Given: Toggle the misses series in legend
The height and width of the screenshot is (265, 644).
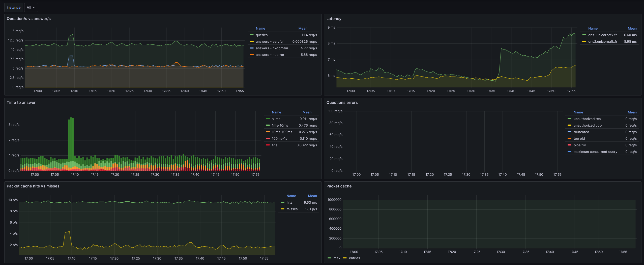Looking at the screenshot, I should click(292, 209).
